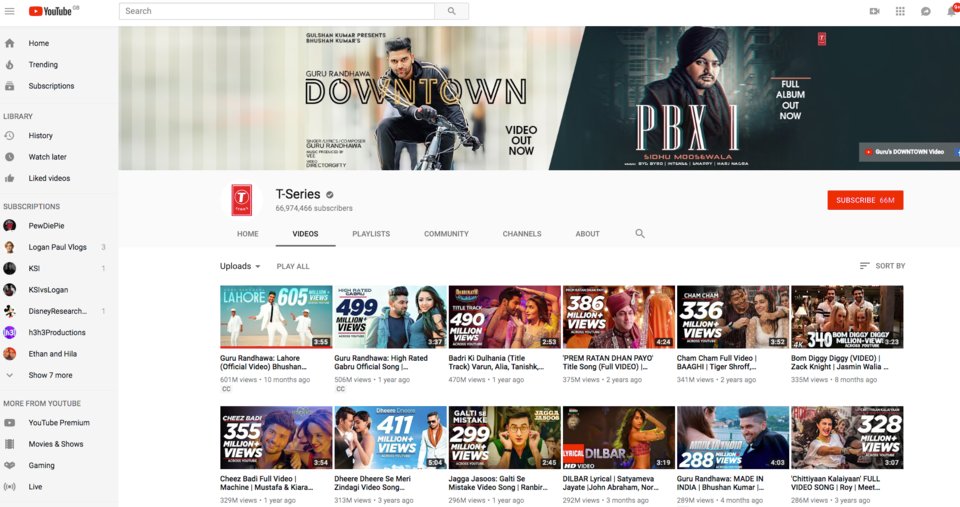Switch to the Playlists tab
The height and width of the screenshot is (507, 960).
point(371,234)
